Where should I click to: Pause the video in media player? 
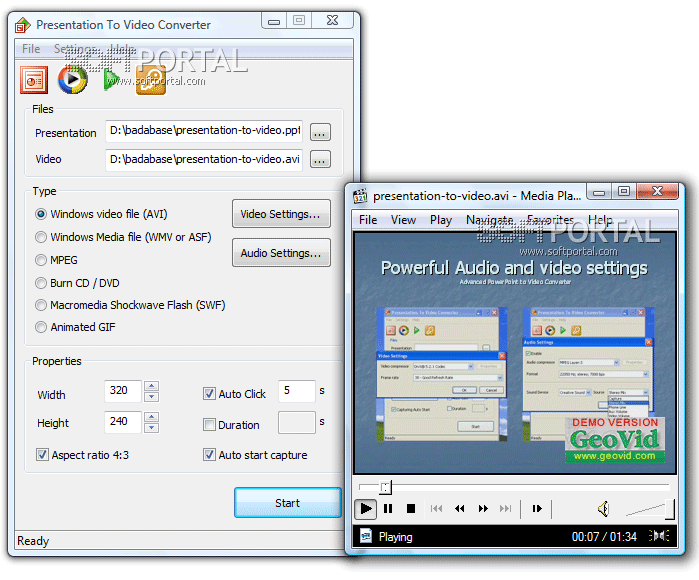[388, 509]
